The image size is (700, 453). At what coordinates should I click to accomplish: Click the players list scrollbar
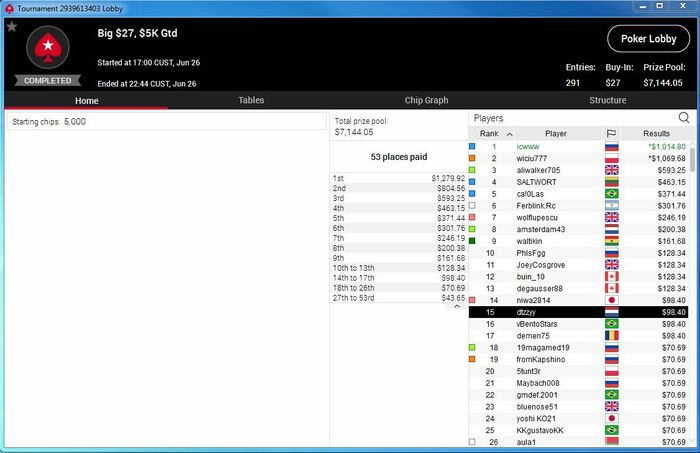click(692, 160)
